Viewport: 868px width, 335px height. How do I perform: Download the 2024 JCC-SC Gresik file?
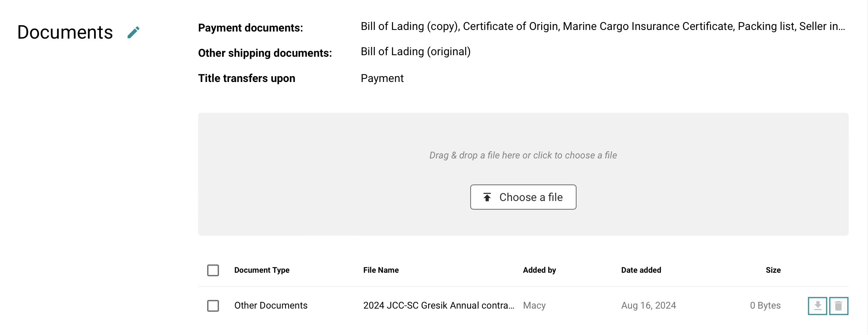pos(818,306)
